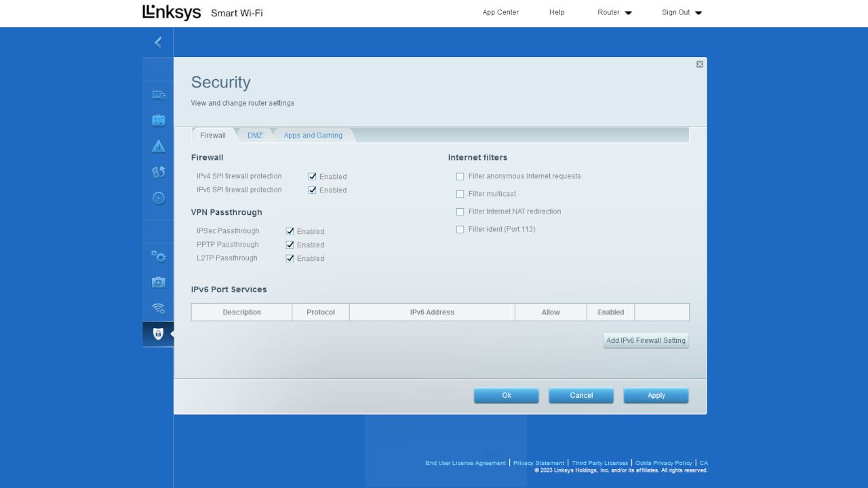Open the Device List sidebar icon

pos(159,95)
